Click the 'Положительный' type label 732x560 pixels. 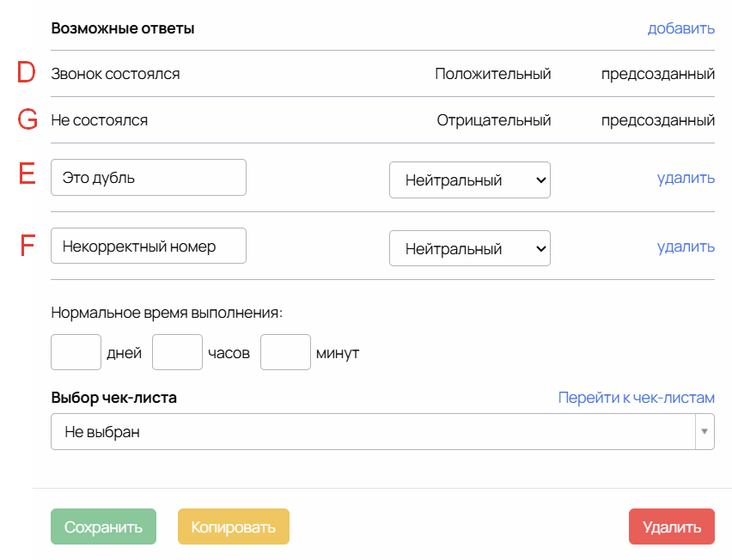point(493,74)
